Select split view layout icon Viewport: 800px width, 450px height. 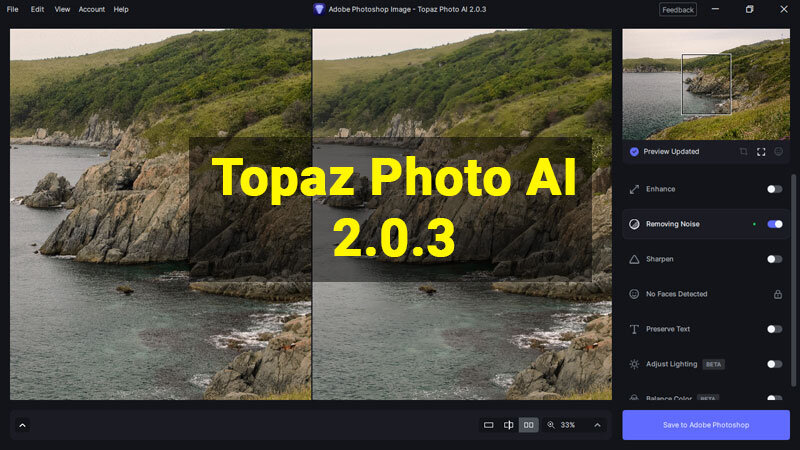pos(509,425)
